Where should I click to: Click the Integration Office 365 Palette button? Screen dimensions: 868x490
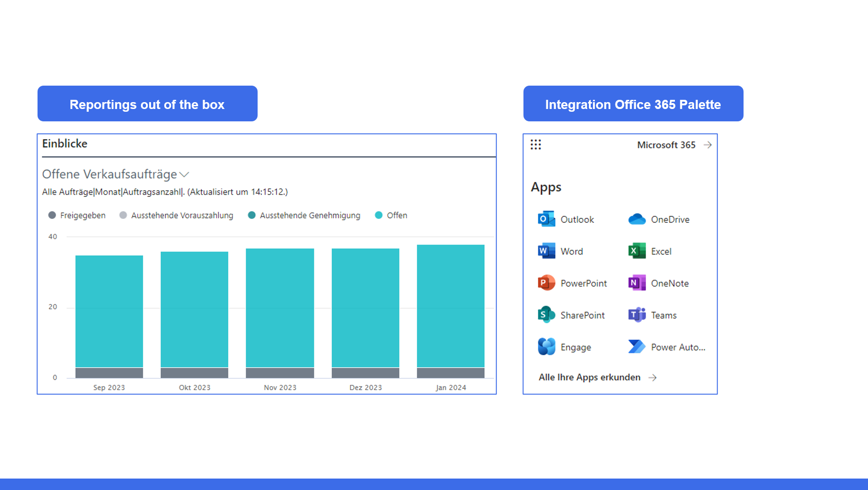pyautogui.click(x=633, y=103)
